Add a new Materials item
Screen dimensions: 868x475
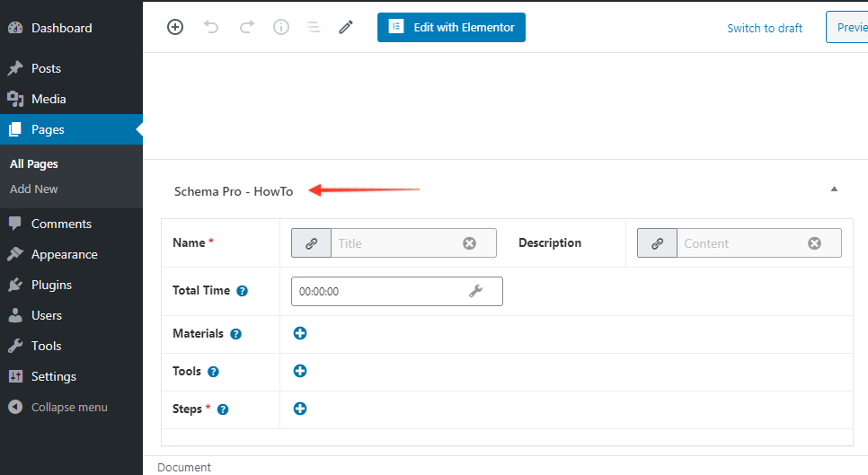tap(300, 333)
